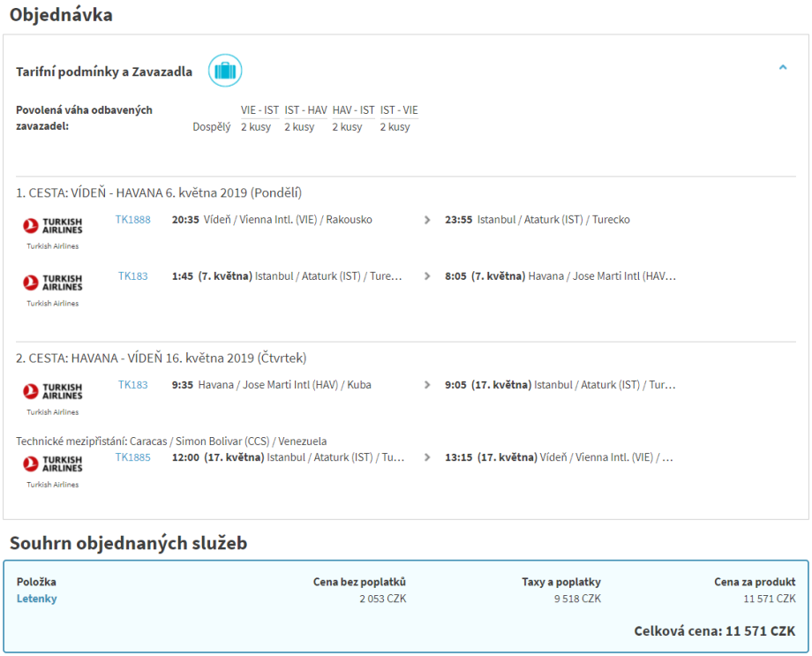Click the arrow before the 13:15 Vienna arrival
Screen dimensions: 812x656
428,457
